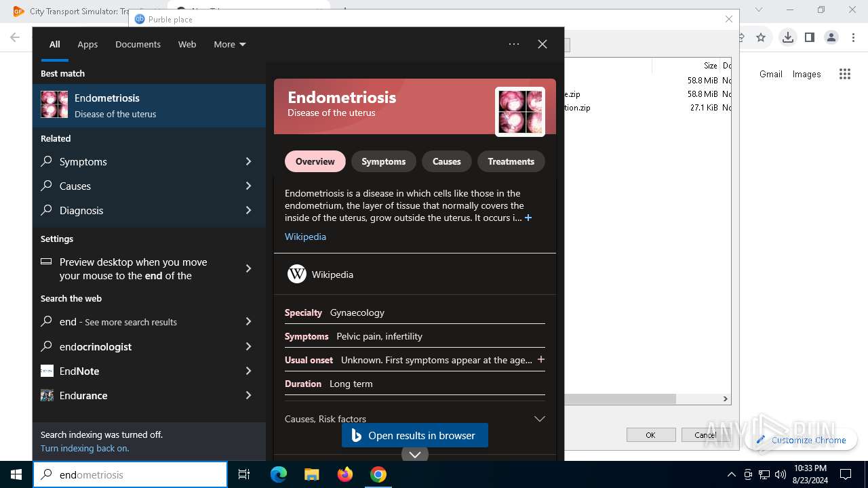Open Task View on the taskbar

pos(244,474)
